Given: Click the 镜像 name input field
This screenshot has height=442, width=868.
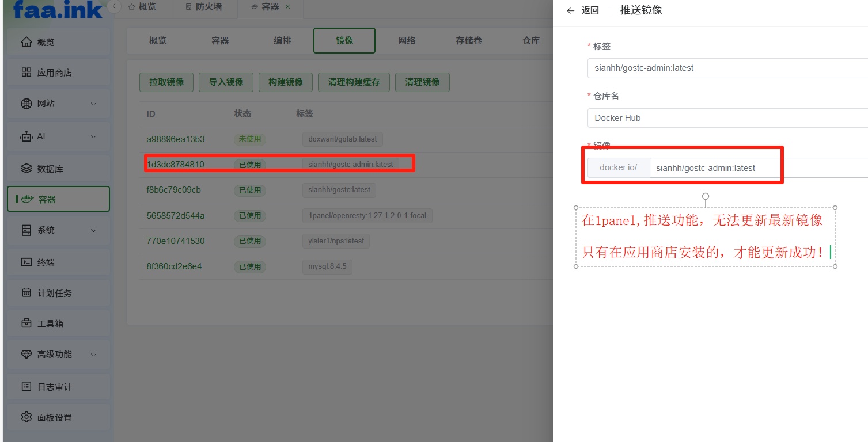Looking at the screenshot, I should [x=759, y=168].
